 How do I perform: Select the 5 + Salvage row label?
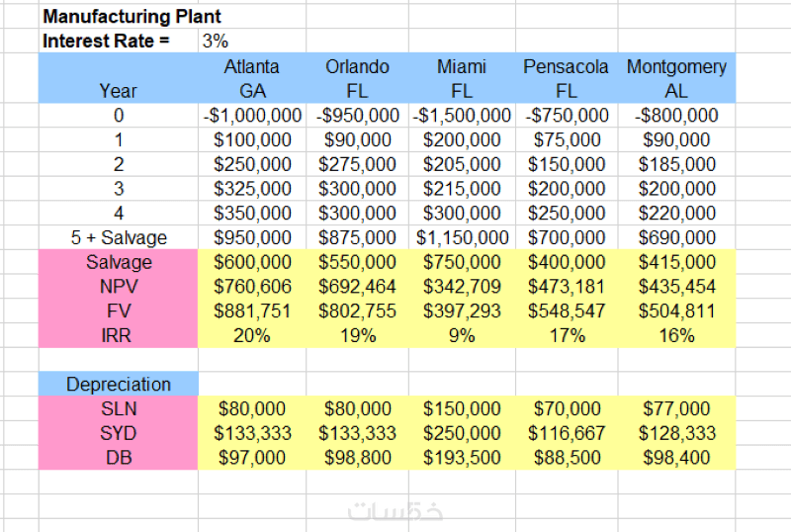pyautogui.click(x=118, y=238)
